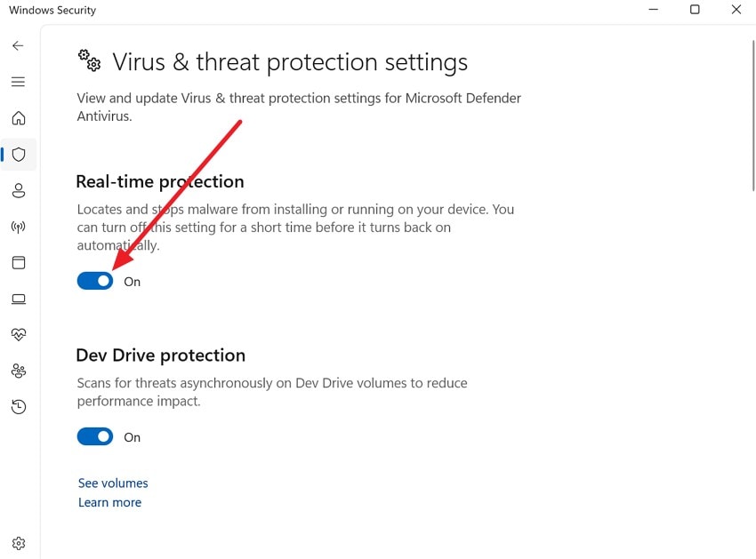756x559 pixels.
Task: Open the navigation hamburger menu
Action: pos(18,81)
